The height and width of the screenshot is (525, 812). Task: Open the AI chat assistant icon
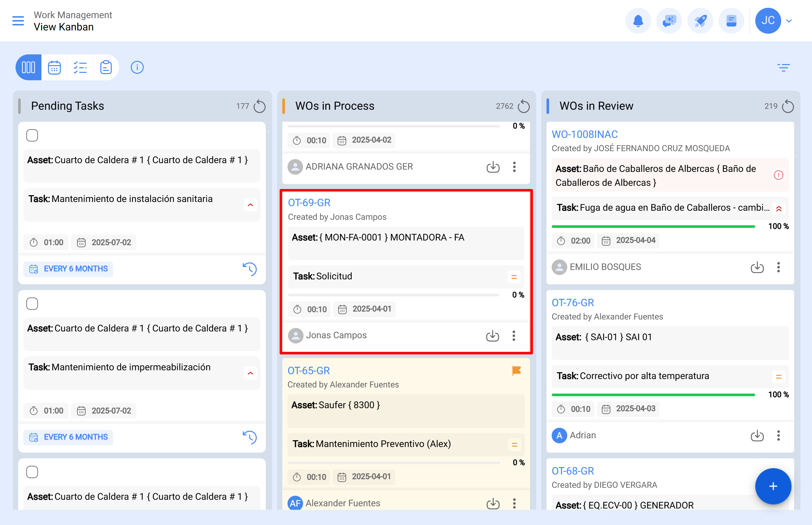pos(669,21)
